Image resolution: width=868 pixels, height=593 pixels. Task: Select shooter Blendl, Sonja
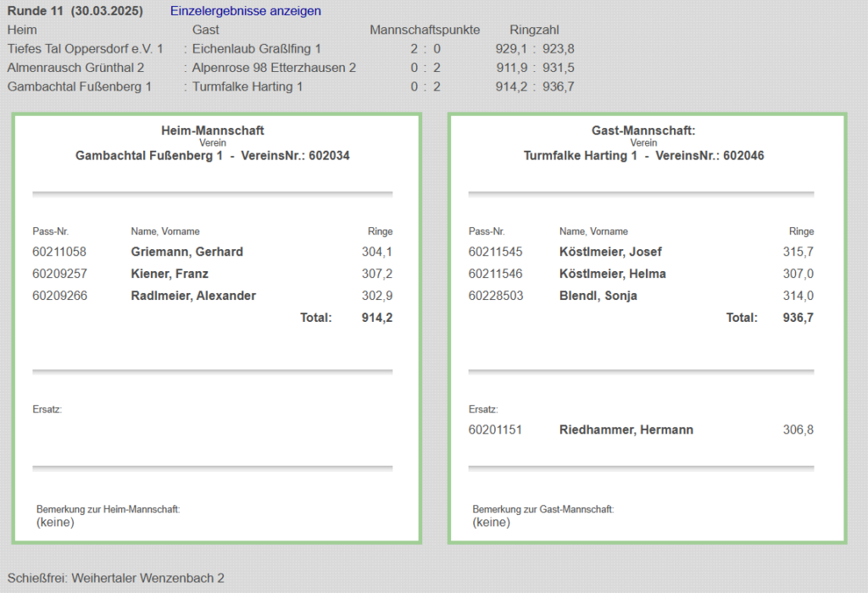598,296
